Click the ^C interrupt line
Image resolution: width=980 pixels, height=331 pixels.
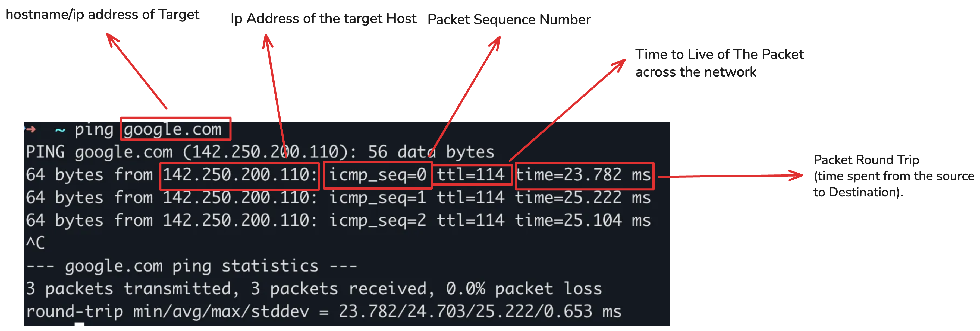point(35,243)
